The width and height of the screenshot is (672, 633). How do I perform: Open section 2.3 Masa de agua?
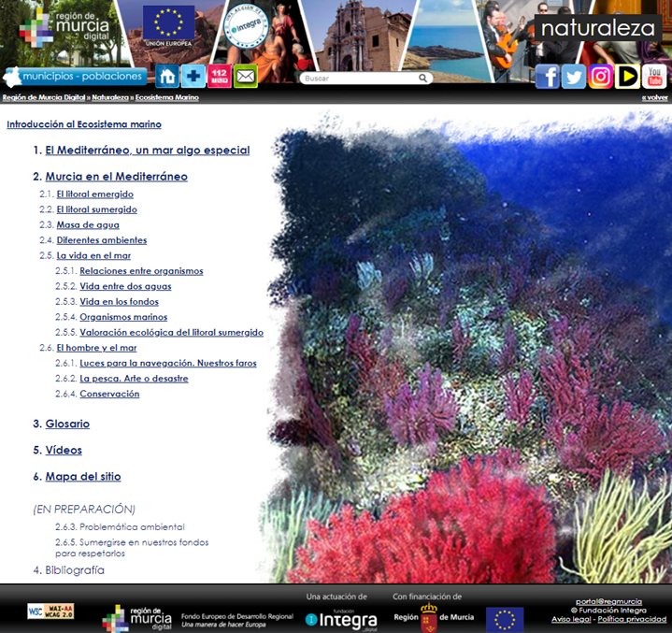point(88,224)
